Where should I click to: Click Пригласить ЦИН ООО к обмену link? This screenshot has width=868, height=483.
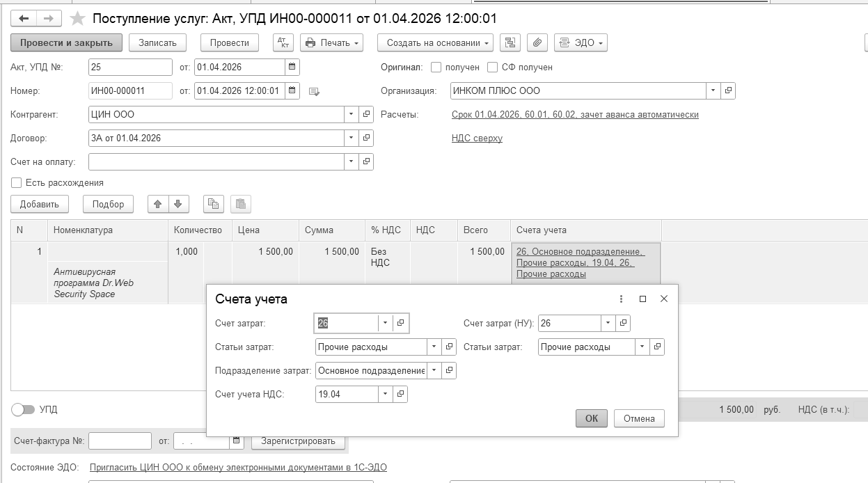pos(238,467)
